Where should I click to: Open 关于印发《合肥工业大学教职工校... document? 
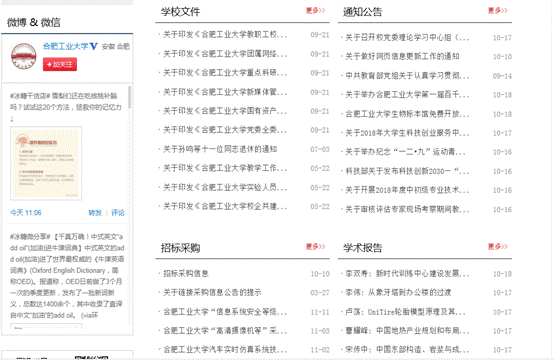(x=225, y=35)
